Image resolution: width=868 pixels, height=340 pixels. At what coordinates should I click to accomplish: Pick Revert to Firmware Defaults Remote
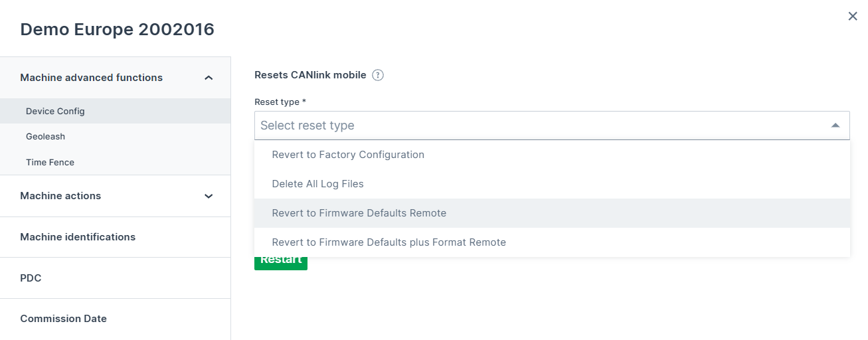[359, 213]
